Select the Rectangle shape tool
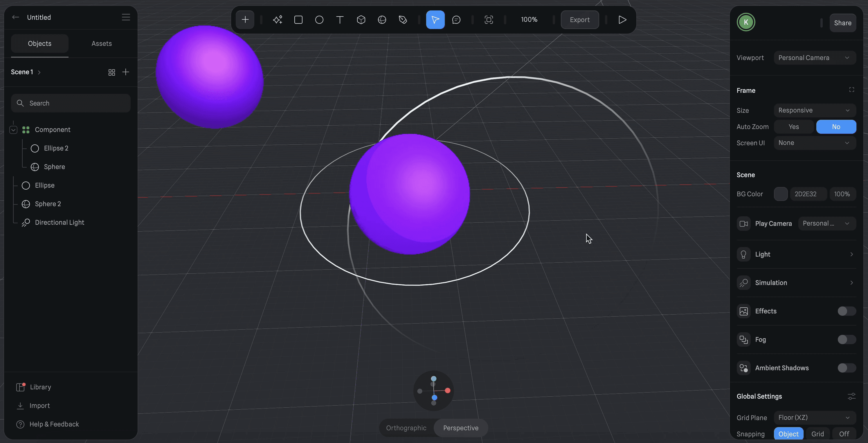 [298, 20]
